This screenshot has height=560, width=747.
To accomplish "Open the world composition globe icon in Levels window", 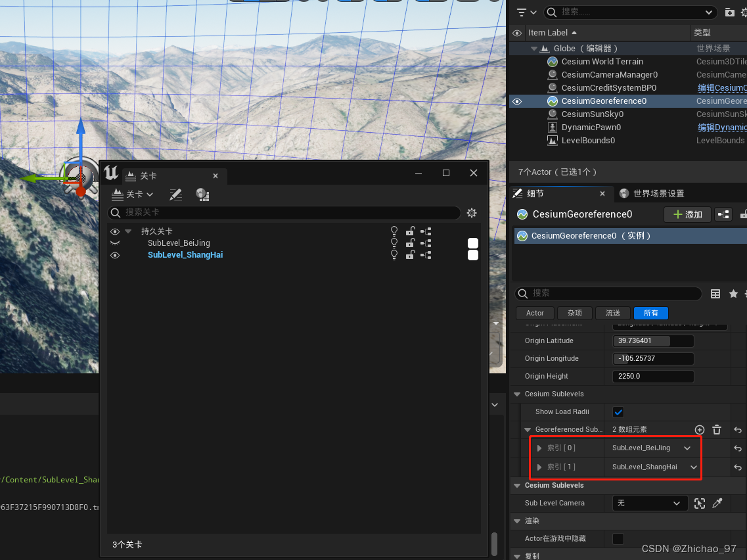I will point(201,195).
